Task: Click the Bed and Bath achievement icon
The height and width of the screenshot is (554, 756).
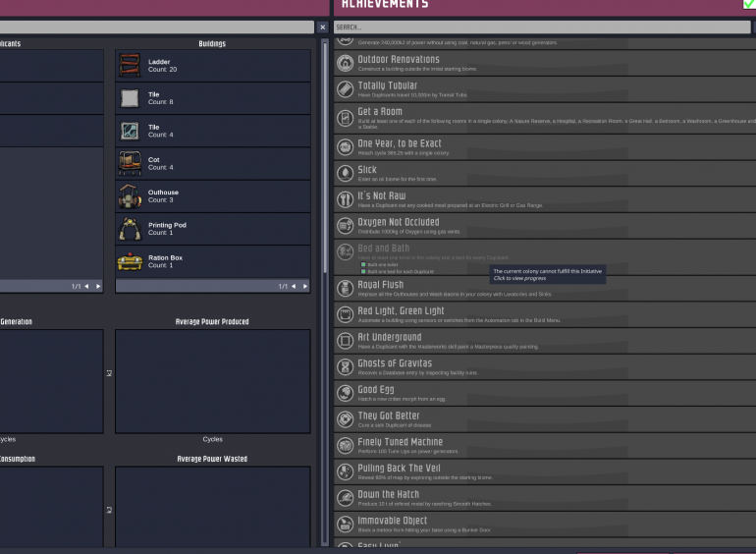Action: [x=346, y=251]
